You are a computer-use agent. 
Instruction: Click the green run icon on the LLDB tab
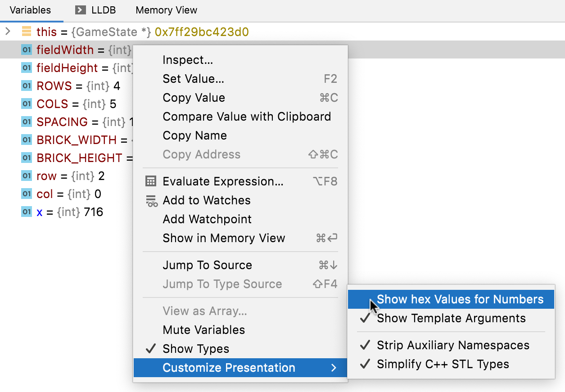click(80, 10)
